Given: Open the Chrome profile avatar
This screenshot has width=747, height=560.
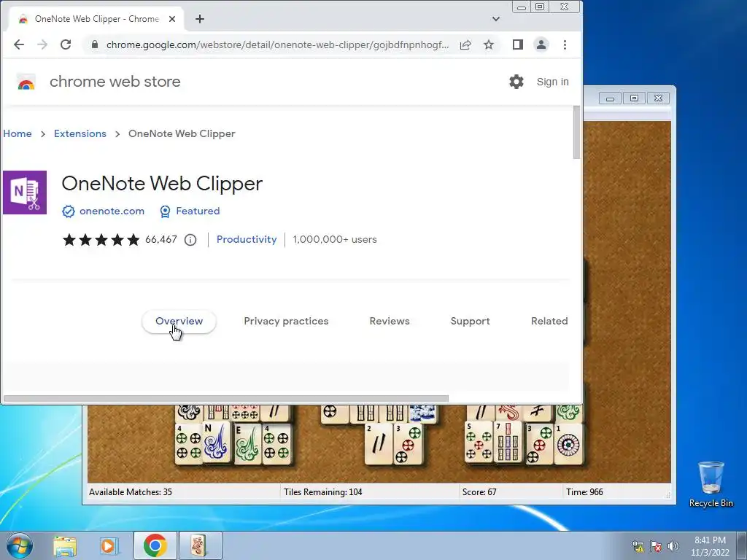Looking at the screenshot, I should [x=541, y=44].
